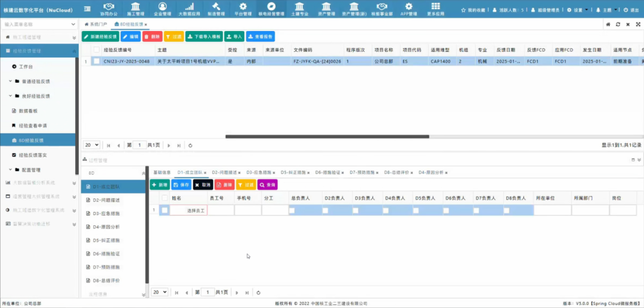Click the blue 保存 button

182,185
